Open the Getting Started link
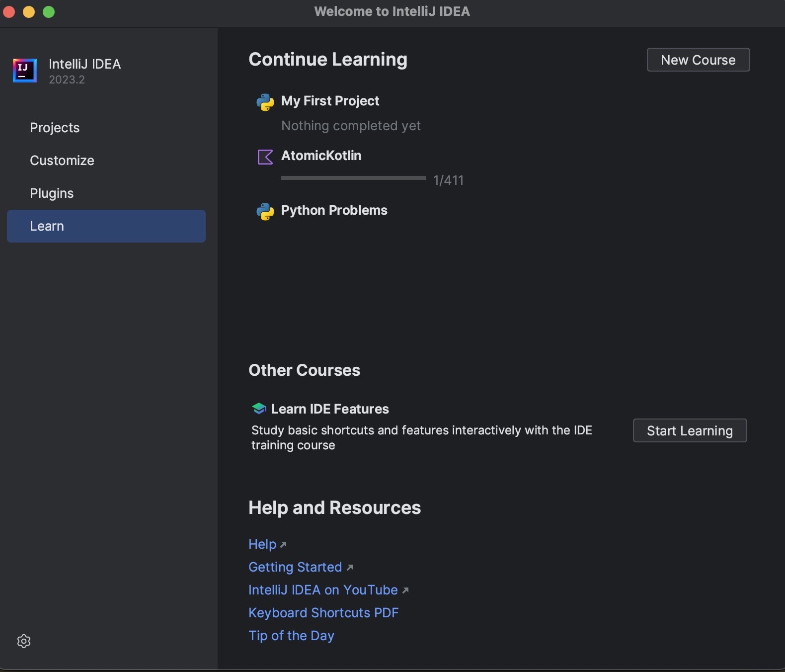785x672 pixels. (295, 567)
